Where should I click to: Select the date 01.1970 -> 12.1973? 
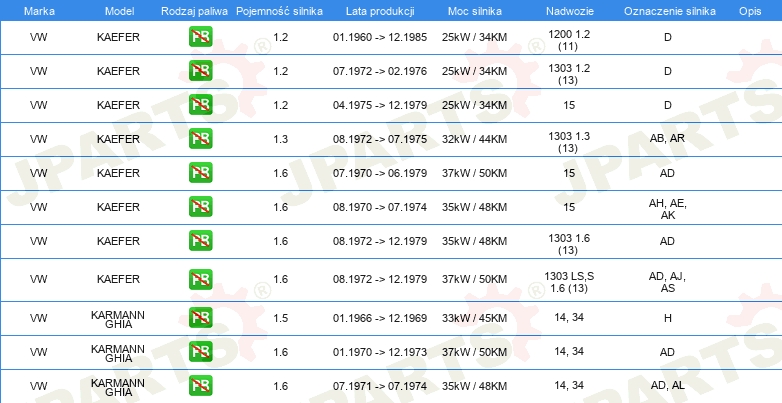point(380,352)
